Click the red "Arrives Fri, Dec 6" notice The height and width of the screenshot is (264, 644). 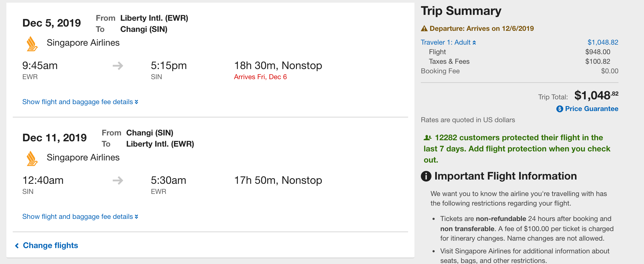[260, 77]
